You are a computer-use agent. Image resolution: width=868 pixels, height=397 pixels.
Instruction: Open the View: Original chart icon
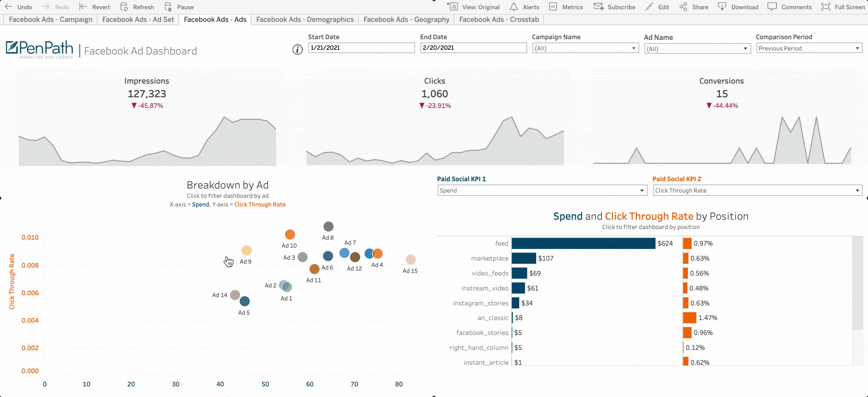453,6
